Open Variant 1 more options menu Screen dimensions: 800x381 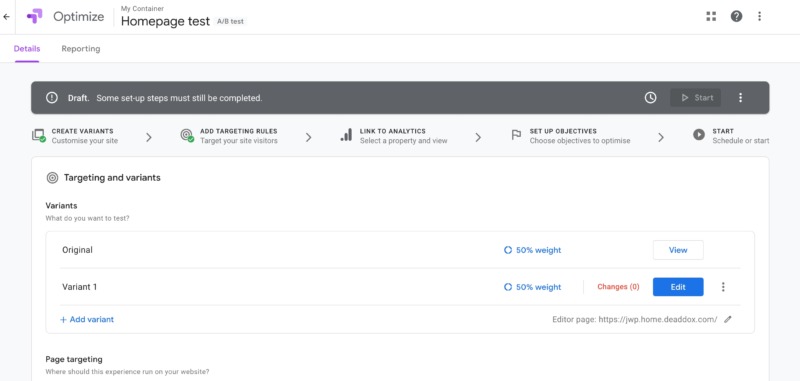click(723, 287)
